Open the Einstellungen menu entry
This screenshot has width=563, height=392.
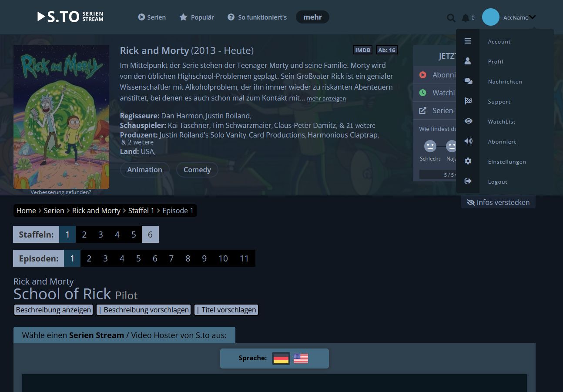pos(507,161)
